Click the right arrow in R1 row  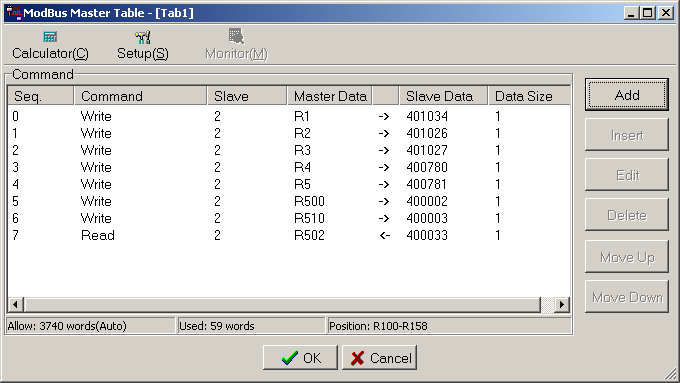384,117
